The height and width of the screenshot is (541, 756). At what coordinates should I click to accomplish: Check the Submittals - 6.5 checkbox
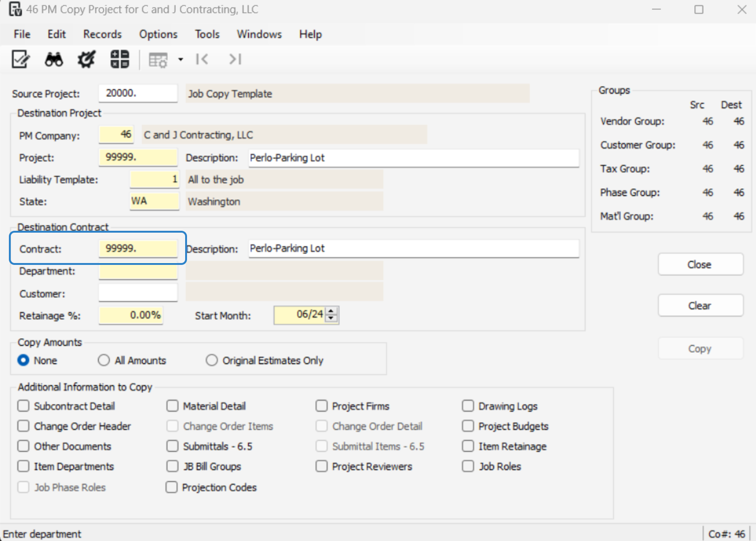click(173, 446)
